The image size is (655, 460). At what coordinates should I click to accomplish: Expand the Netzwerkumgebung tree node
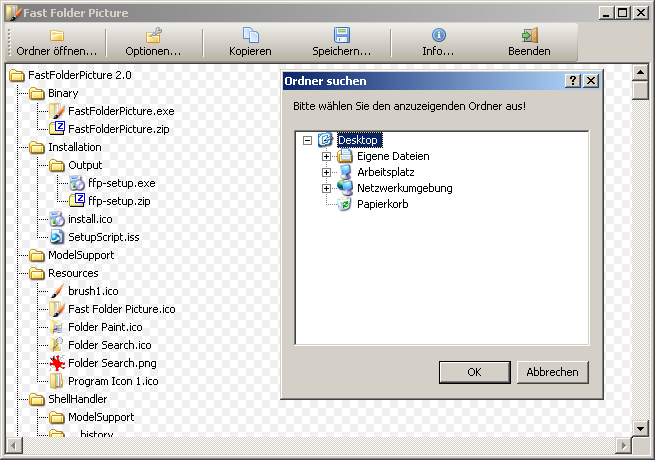326,188
